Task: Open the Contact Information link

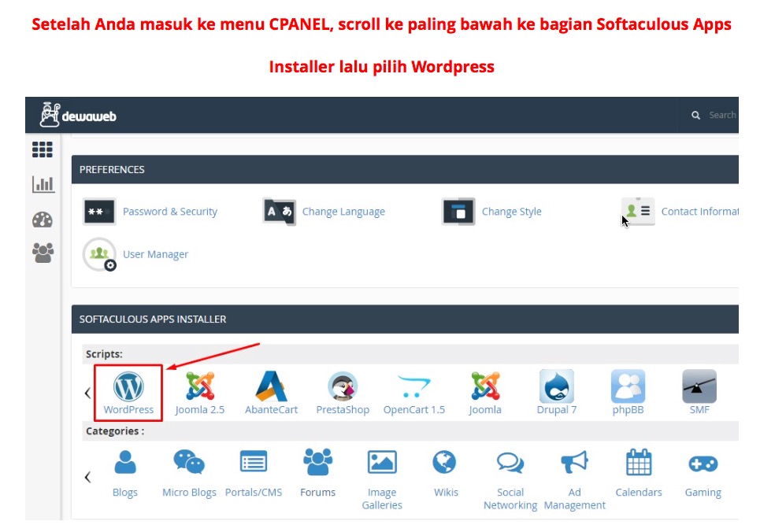Action: click(x=700, y=212)
